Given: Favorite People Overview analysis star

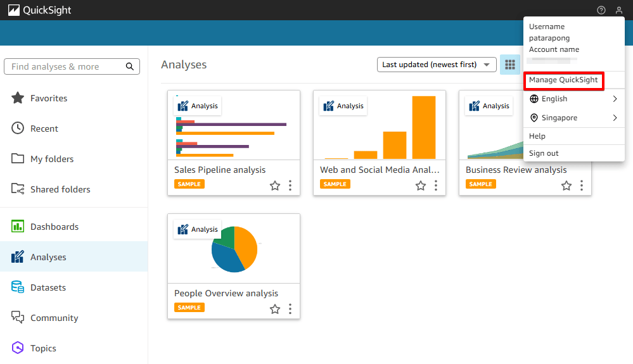Looking at the screenshot, I should pos(275,309).
